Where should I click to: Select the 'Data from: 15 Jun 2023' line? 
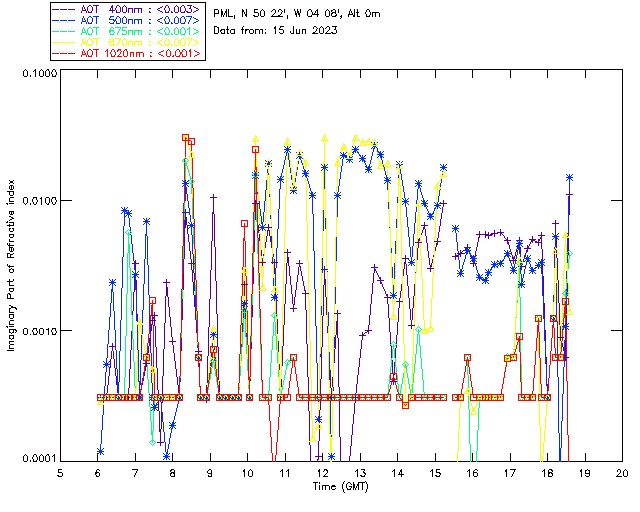click(275, 30)
